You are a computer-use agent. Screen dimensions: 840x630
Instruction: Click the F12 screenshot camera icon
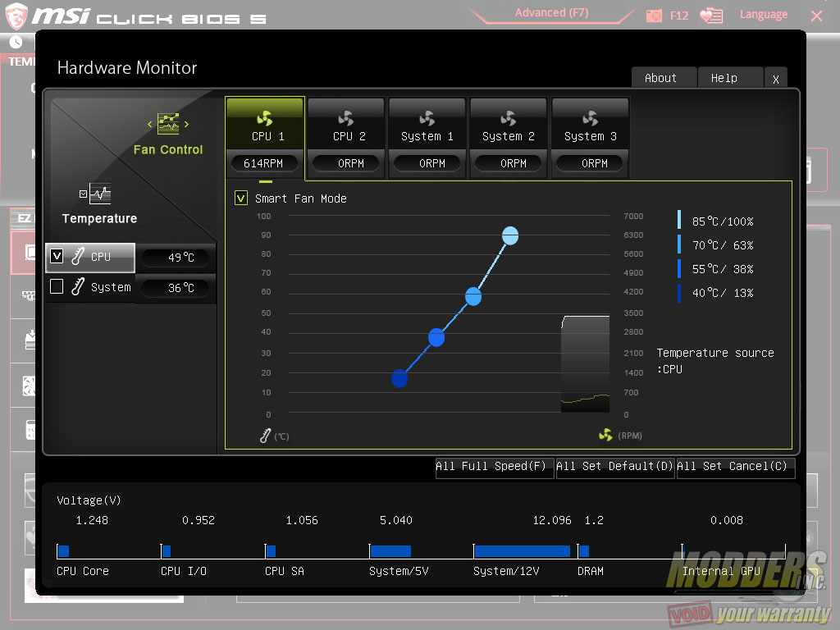coord(654,16)
